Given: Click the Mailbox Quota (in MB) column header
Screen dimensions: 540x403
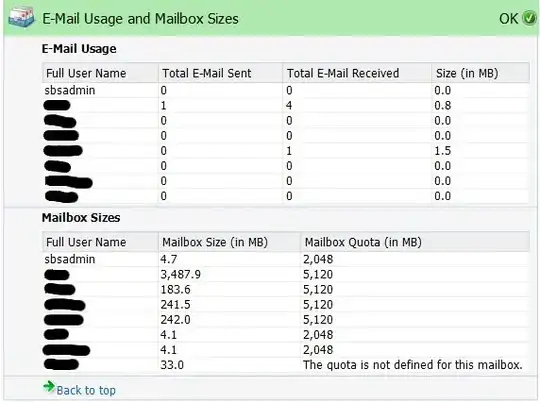Looking at the screenshot, I should tap(363, 242).
